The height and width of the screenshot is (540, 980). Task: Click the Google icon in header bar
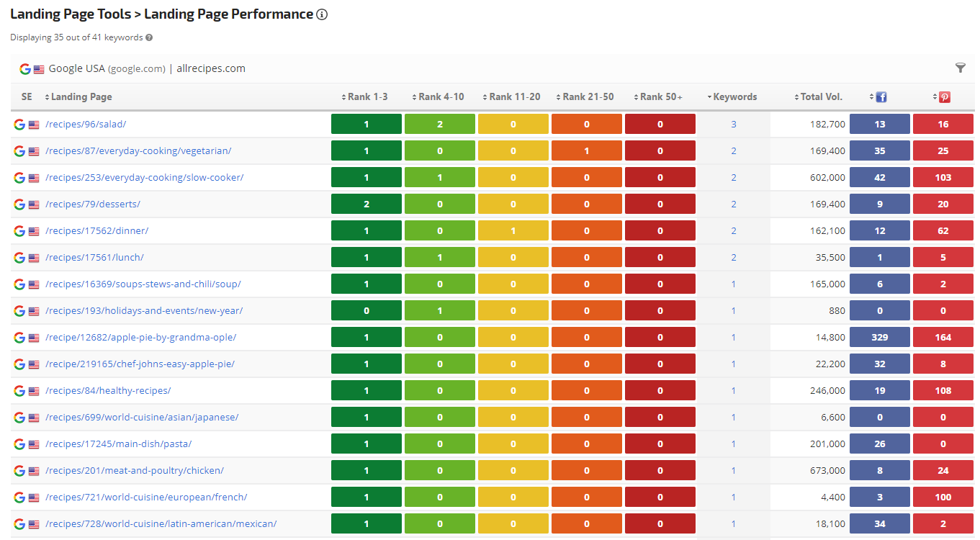[25, 69]
